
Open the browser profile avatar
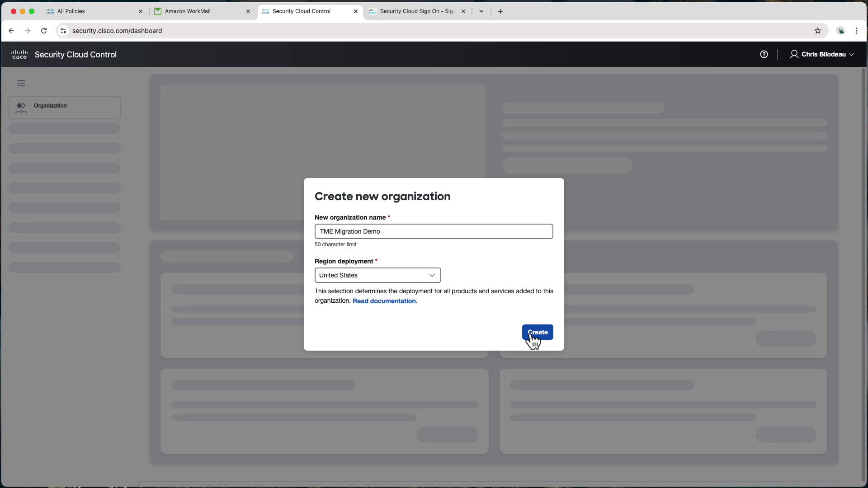coord(841,31)
